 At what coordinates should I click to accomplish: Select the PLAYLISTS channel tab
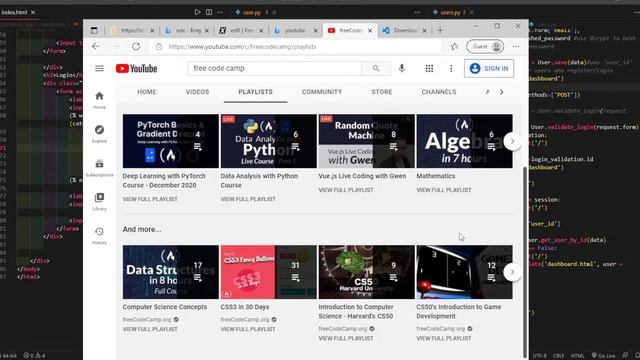coord(256,92)
